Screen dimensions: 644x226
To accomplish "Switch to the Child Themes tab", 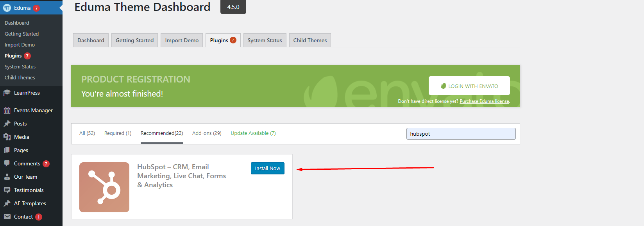I will click(x=310, y=40).
